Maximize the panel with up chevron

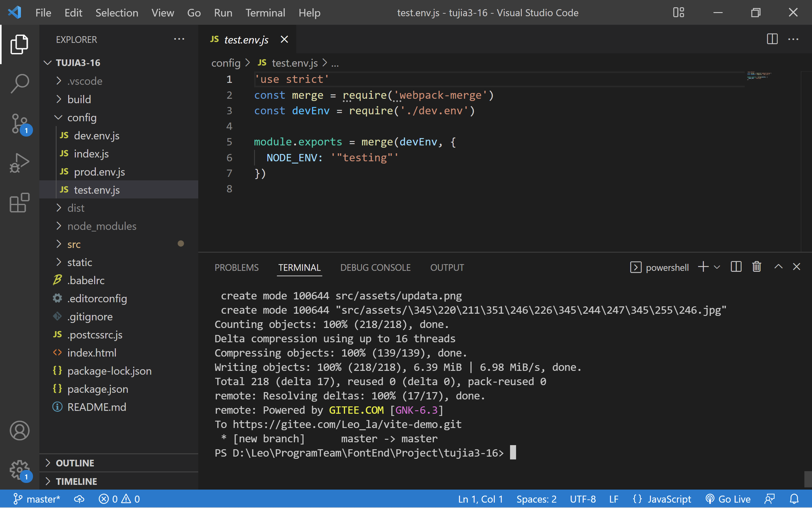(x=778, y=267)
